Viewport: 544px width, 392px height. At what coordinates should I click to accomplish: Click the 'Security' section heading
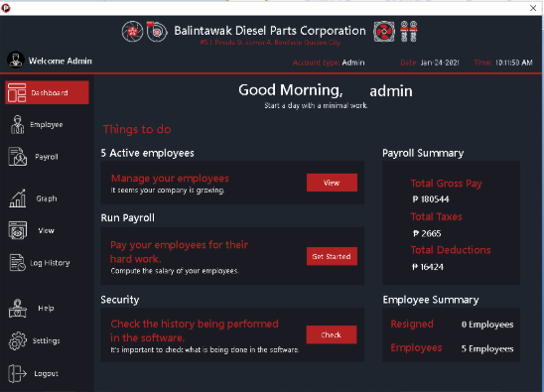point(120,300)
